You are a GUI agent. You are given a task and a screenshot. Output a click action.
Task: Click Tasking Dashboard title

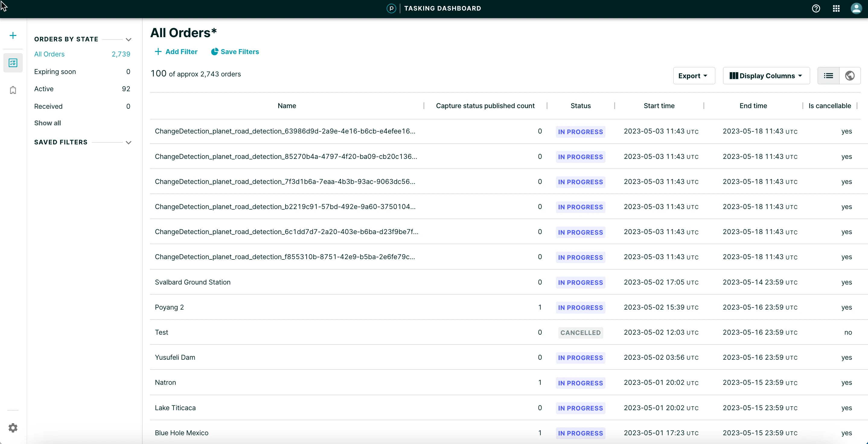point(442,8)
